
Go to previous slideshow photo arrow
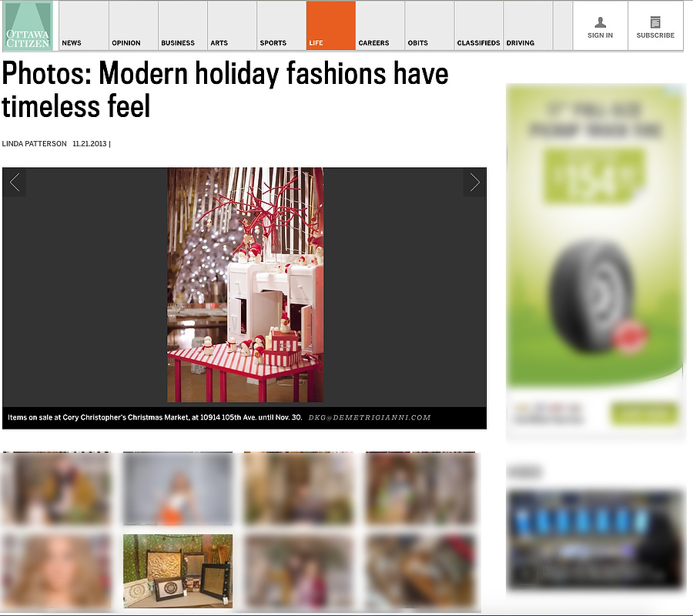[15, 182]
